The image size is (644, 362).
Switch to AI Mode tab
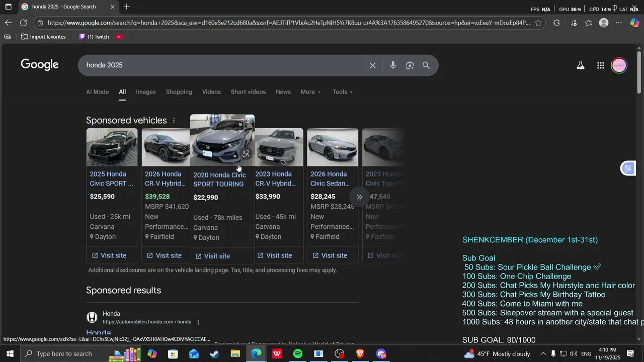click(x=97, y=92)
